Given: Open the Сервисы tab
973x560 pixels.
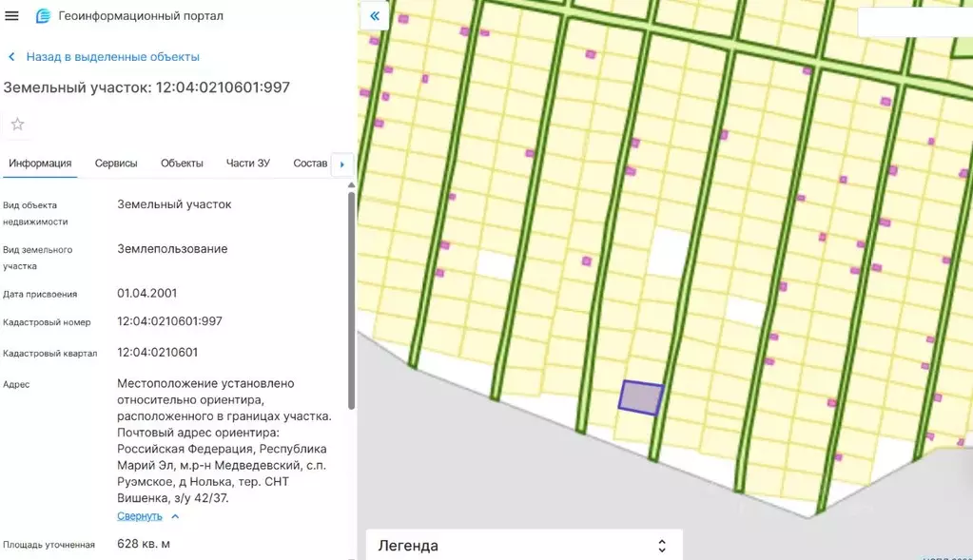Looking at the screenshot, I should [116, 164].
